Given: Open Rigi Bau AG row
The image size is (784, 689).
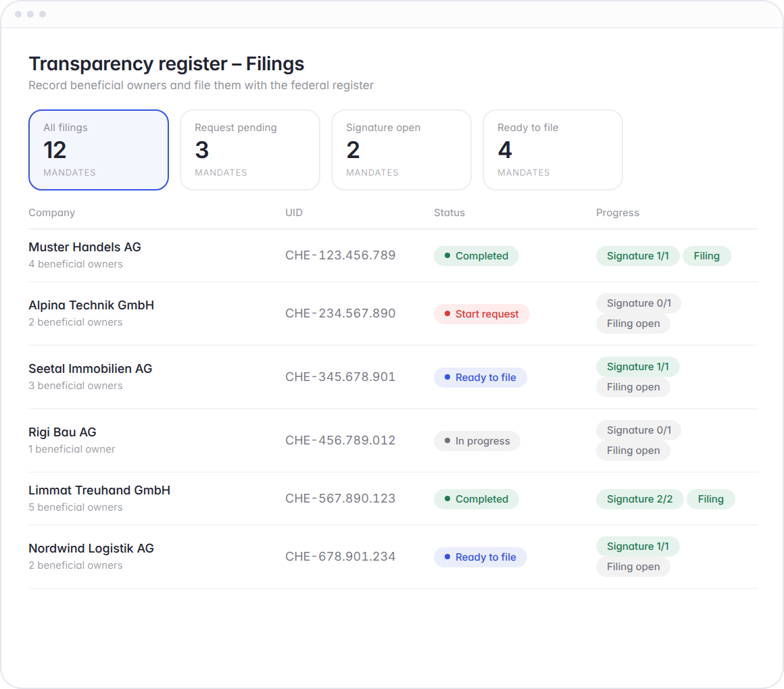Looking at the screenshot, I should [x=393, y=440].
